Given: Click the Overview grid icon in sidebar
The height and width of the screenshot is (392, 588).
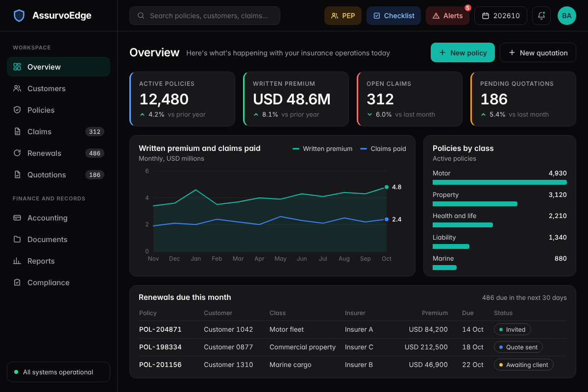Looking at the screenshot, I should point(17,67).
